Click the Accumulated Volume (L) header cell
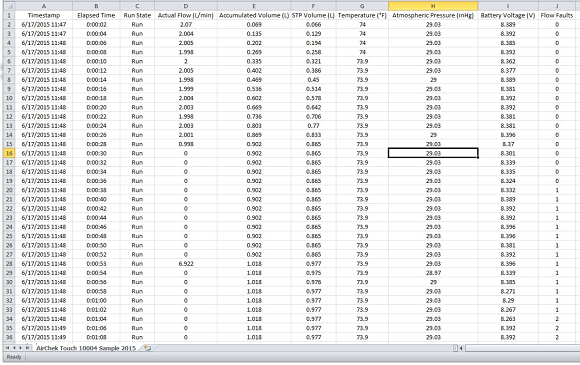The image size is (580, 365). [254, 15]
